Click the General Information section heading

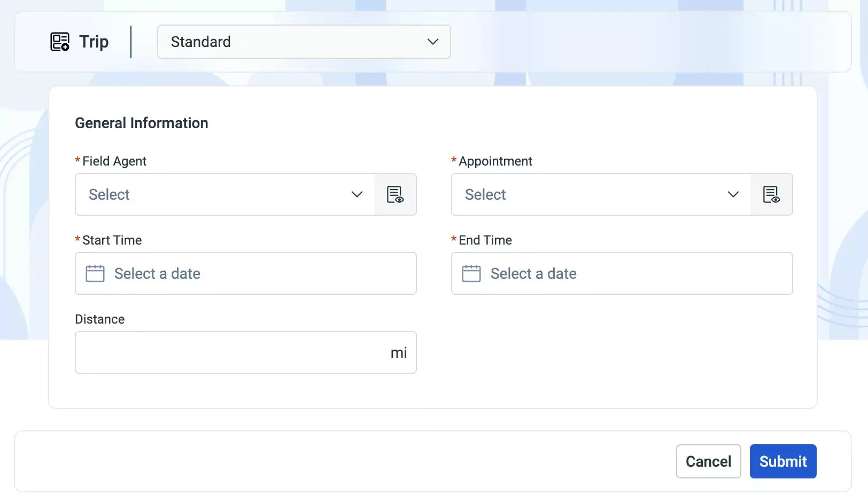tap(142, 123)
